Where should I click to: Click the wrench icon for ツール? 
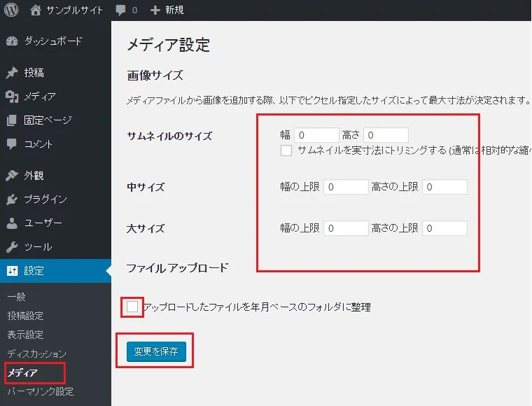pyautogui.click(x=11, y=247)
